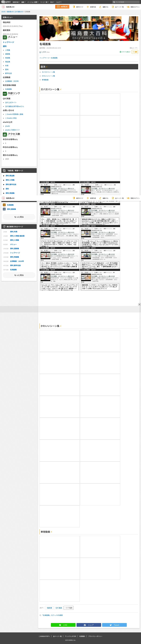Click the + タグ編集 button
Screen dimensions: 141x644
(68, 608)
